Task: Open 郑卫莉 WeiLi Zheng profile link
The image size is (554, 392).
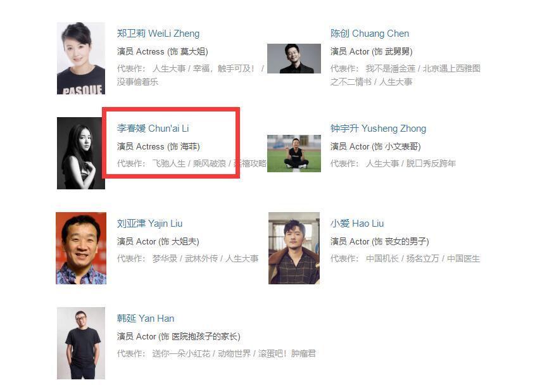Action: [158, 34]
